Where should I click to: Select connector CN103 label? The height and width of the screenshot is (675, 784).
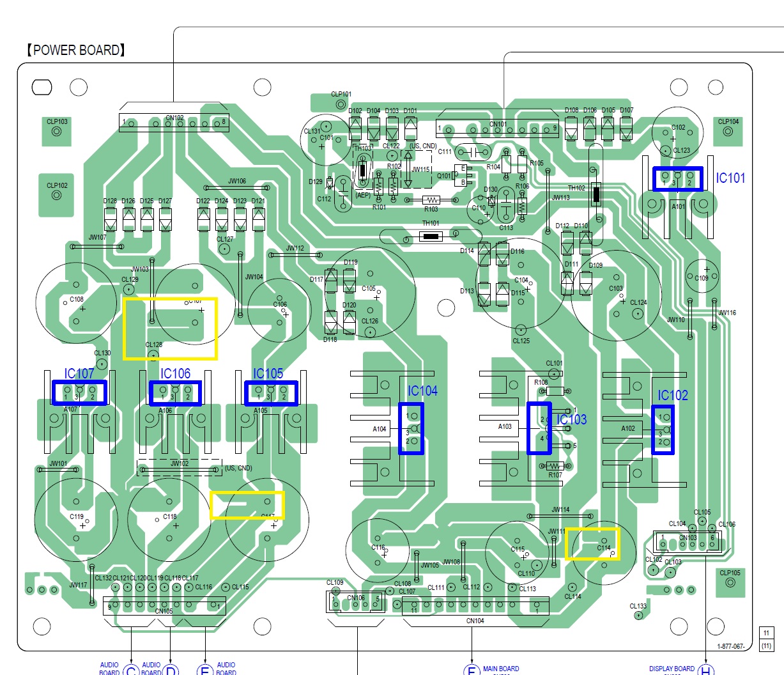688,538
